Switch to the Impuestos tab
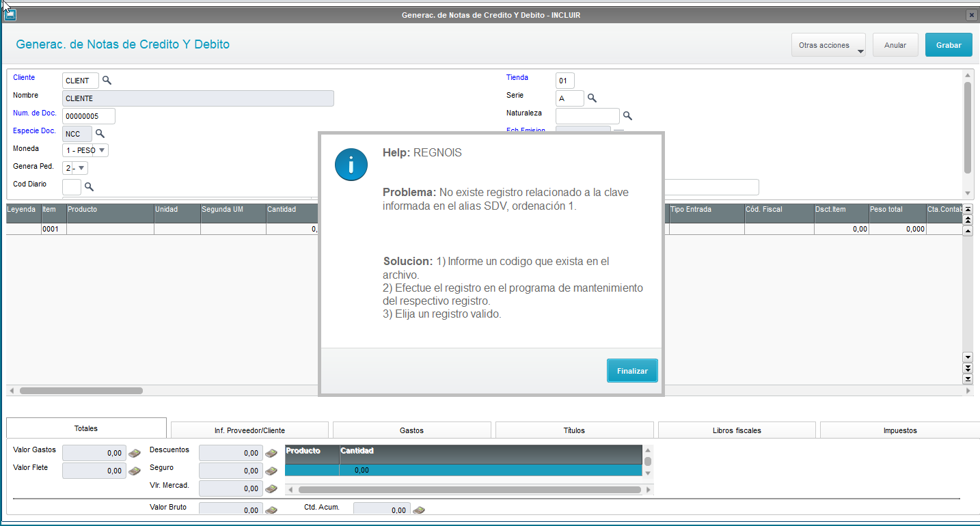 coord(899,430)
